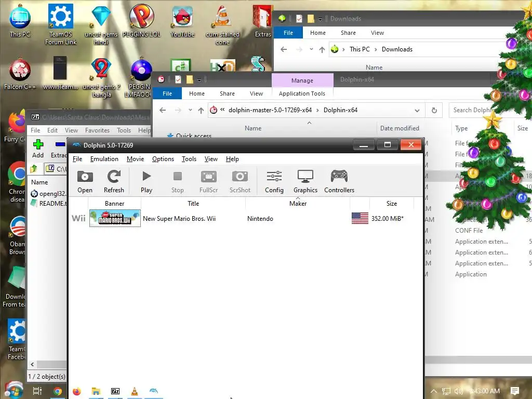The height and width of the screenshot is (399, 532).
Task: Open Dolphin Controllers settings
Action: [339, 182]
